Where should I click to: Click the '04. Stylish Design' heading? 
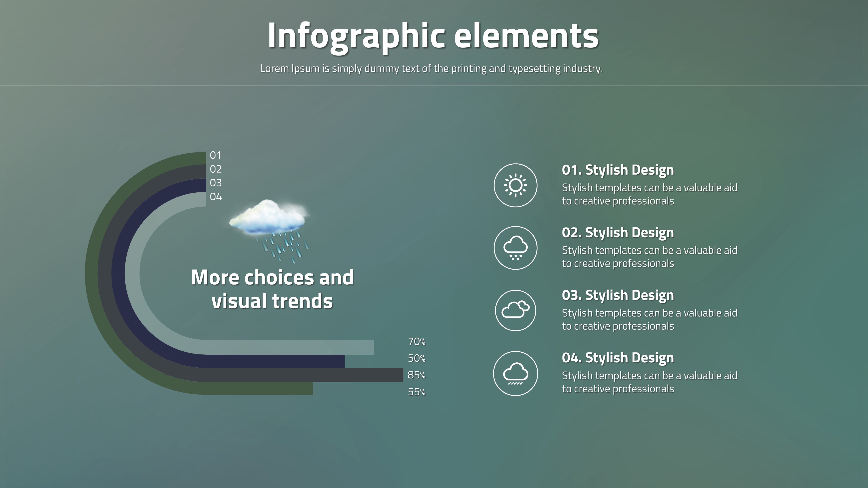point(618,358)
